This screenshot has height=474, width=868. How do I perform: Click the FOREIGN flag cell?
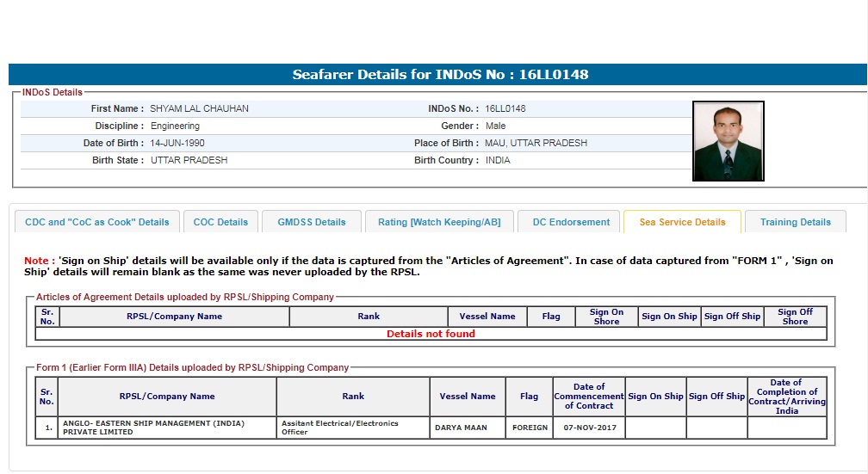[x=530, y=428]
